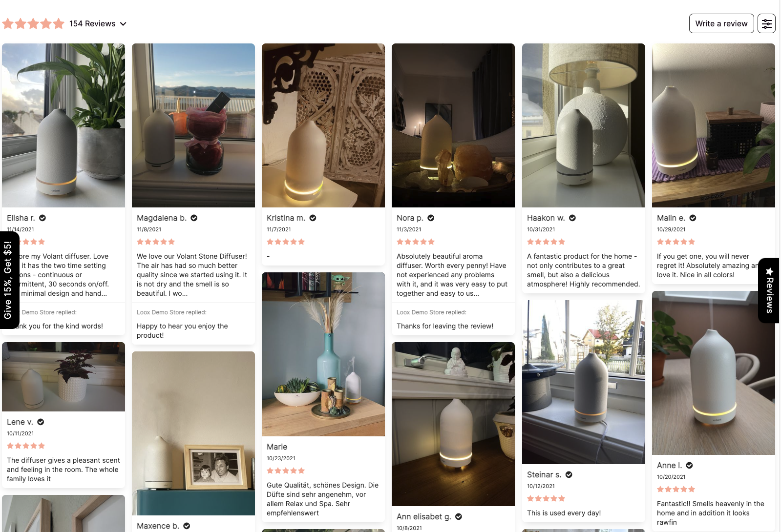Click verified checkmark next to Nora p.
The height and width of the screenshot is (532, 781).
[431, 218]
